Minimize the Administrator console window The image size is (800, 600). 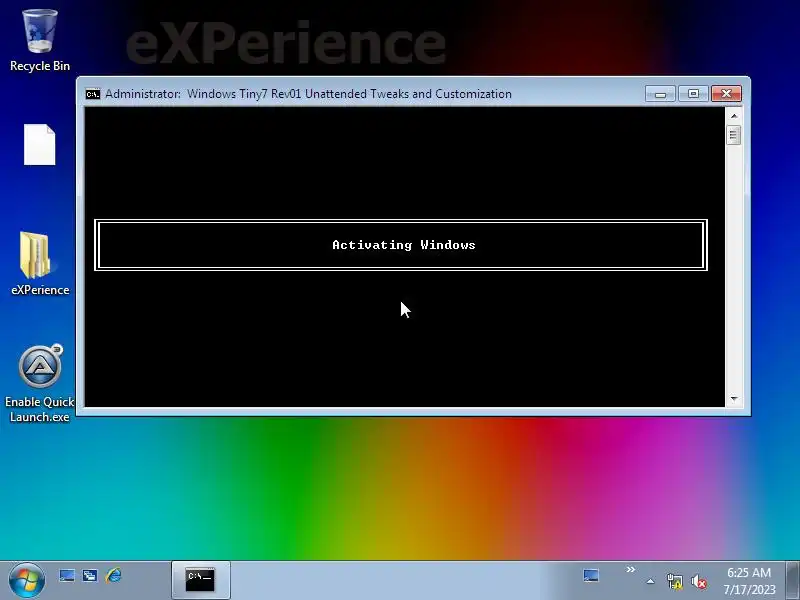click(660, 94)
